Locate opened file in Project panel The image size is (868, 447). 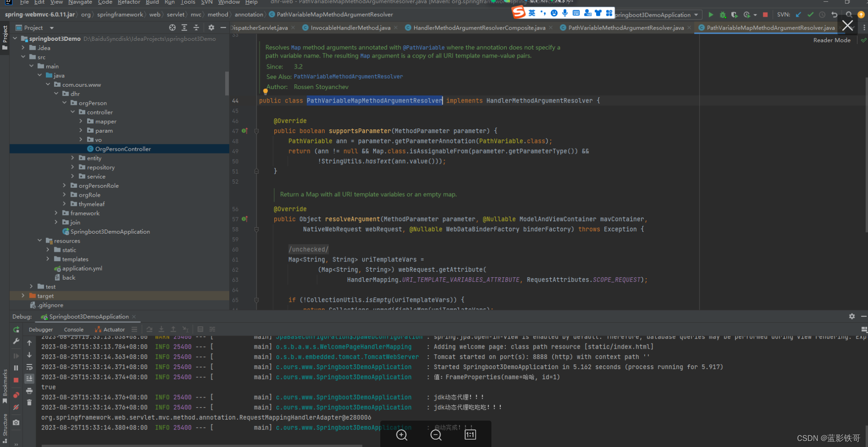172,28
